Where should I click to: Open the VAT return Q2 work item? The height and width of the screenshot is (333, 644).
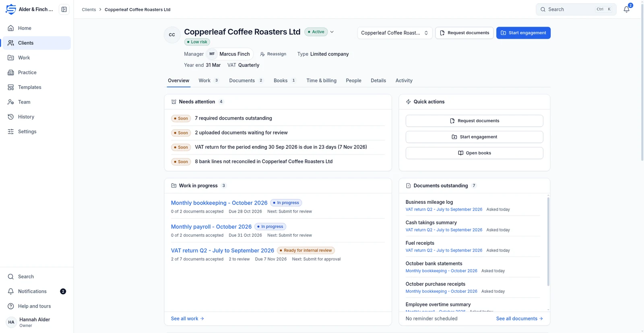(x=223, y=250)
